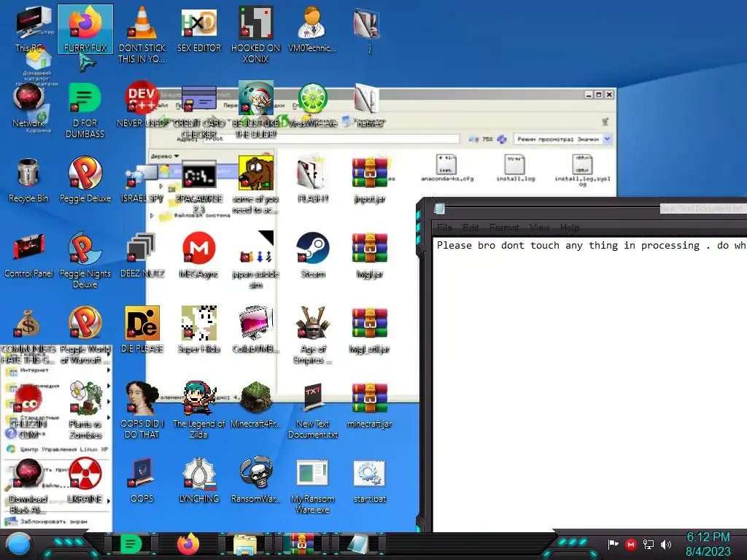747x560 pixels.
Task: Open the Format menu in Notepad
Action: coord(504,227)
